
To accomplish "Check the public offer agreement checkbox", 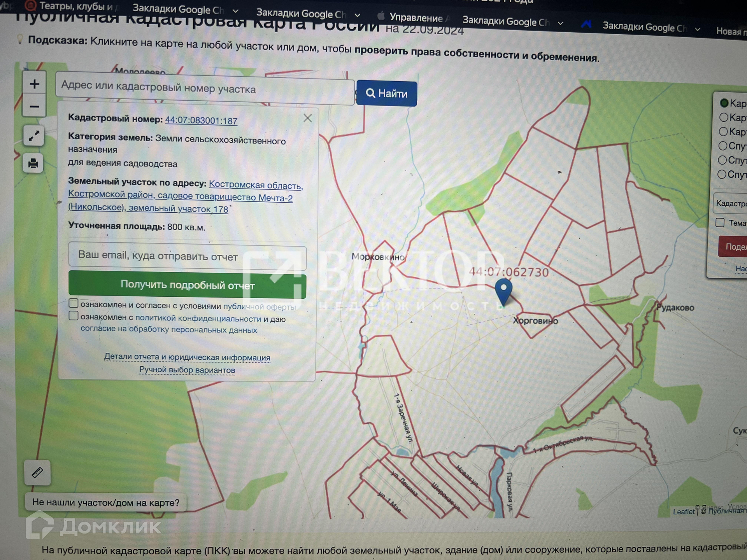I will [x=74, y=303].
